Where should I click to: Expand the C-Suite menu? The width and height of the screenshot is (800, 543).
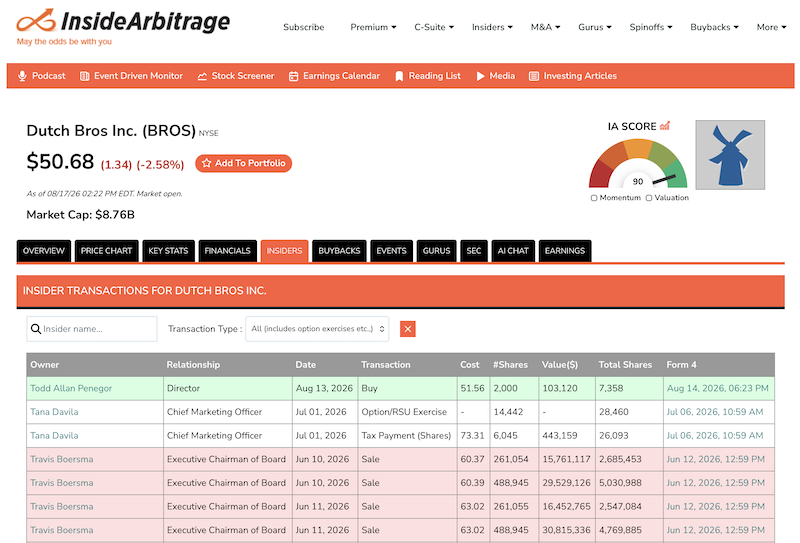tap(434, 27)
